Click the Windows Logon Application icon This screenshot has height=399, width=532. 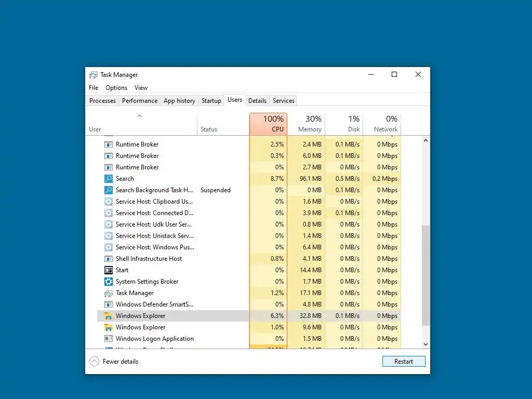click(108, 339)
